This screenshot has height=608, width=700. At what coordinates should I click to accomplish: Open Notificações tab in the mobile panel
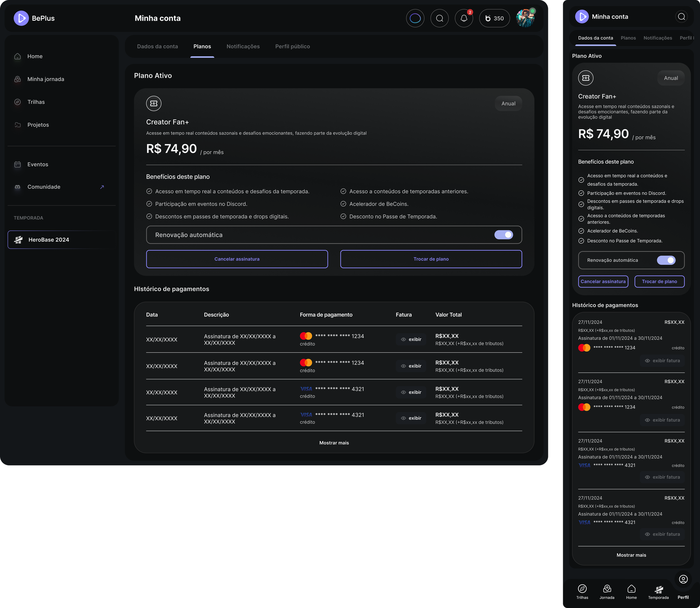[x=658, y=38]
